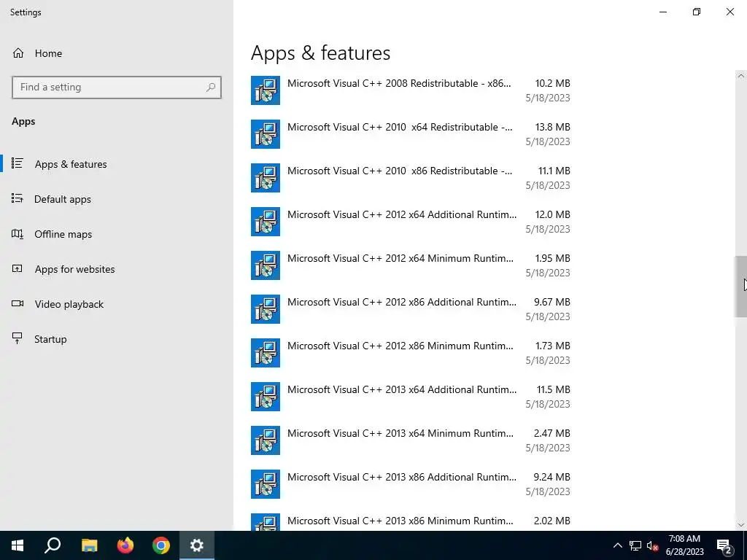Image resolution: width=747 pixels, height=560 pixels.
Task: Select the Apps for websites sidebar icon
Action: (x=18, y=268)
